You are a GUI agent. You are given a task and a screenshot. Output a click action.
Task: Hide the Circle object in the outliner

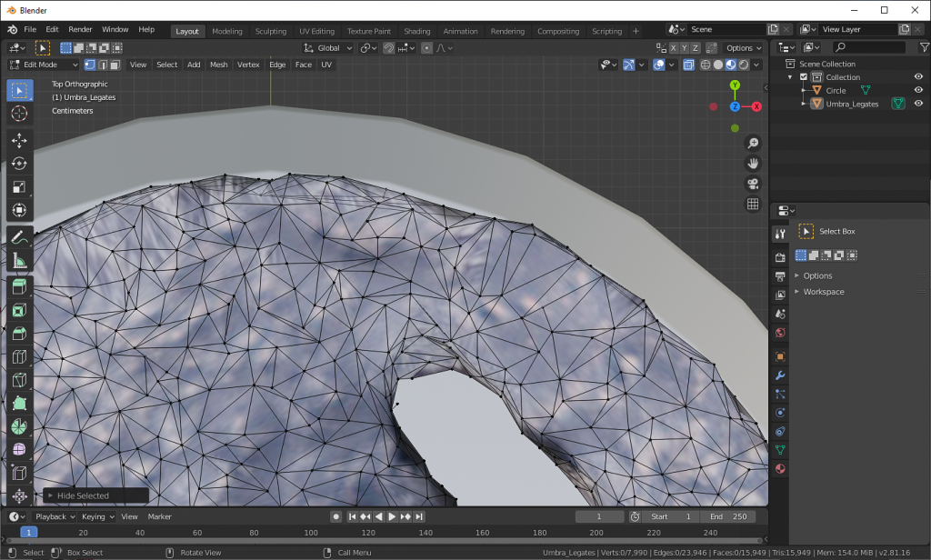coord(917,90)
